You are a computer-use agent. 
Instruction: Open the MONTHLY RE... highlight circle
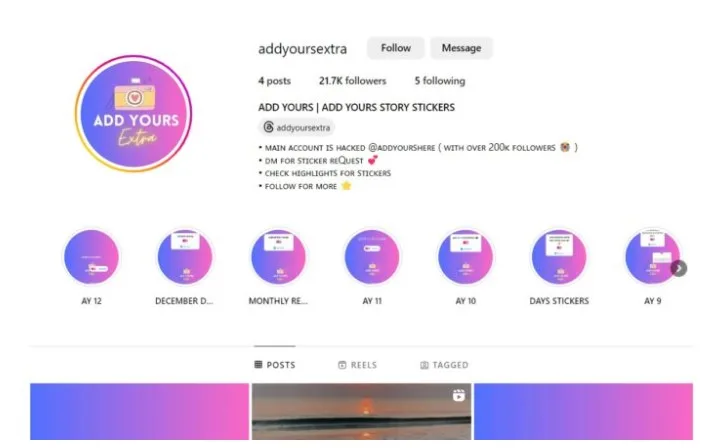[x=278, y=257]
